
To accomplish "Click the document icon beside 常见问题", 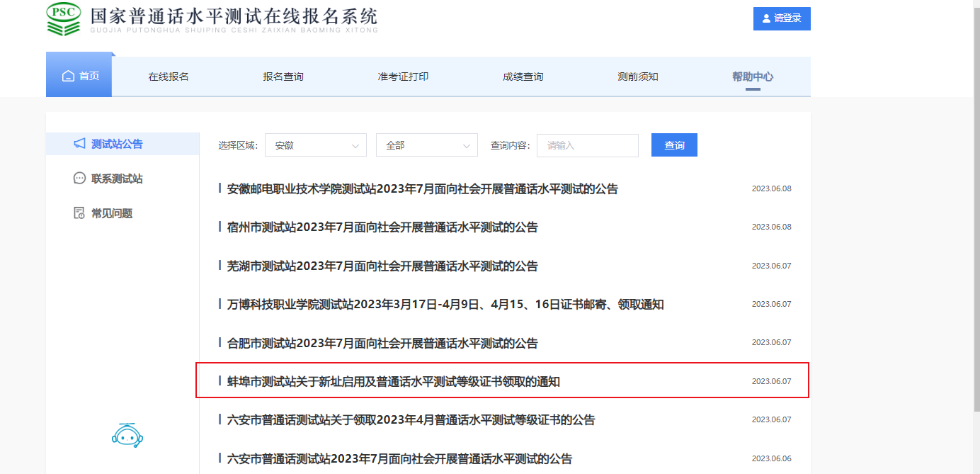I will [x=80, y=213].
